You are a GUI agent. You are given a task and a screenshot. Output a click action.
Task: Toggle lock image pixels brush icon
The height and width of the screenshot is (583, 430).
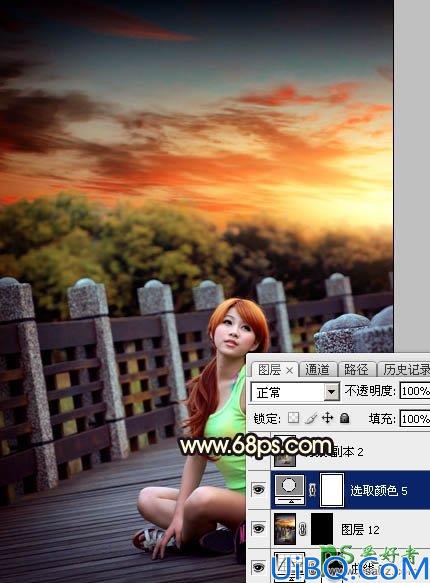coord(311,419)
